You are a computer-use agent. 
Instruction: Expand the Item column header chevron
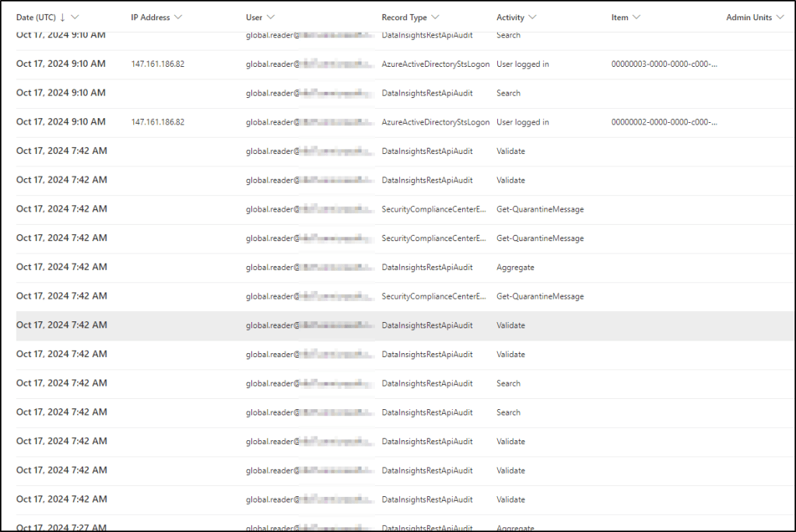coord(636,17)
